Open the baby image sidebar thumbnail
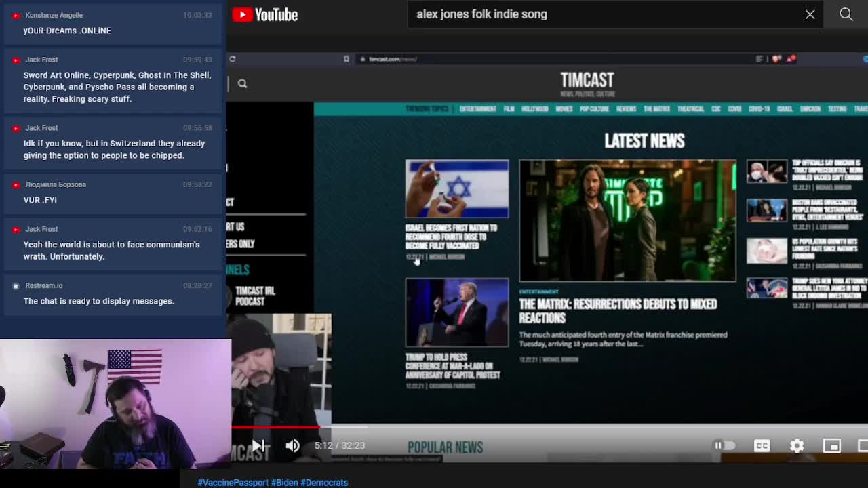The height and width of the screenshot is (488, 868). (767, 251)
